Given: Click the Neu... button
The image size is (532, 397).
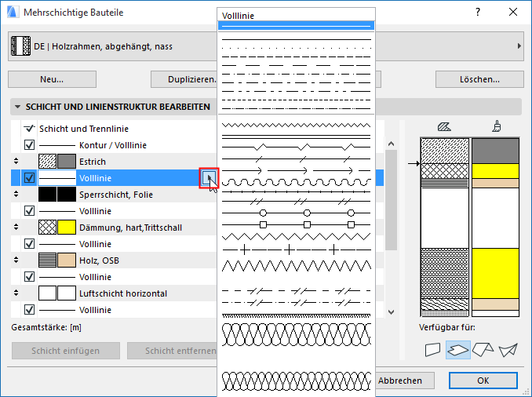Looking at the screenshot, I should 52,79.
